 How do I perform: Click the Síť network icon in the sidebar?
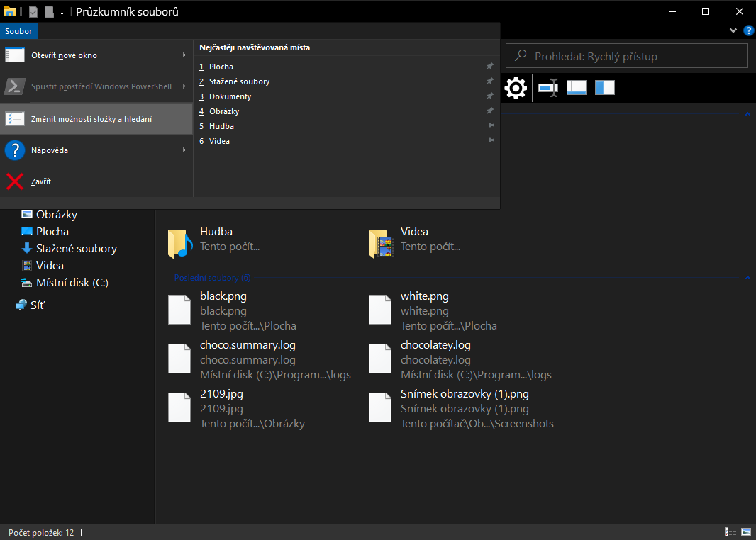point(21,305)
